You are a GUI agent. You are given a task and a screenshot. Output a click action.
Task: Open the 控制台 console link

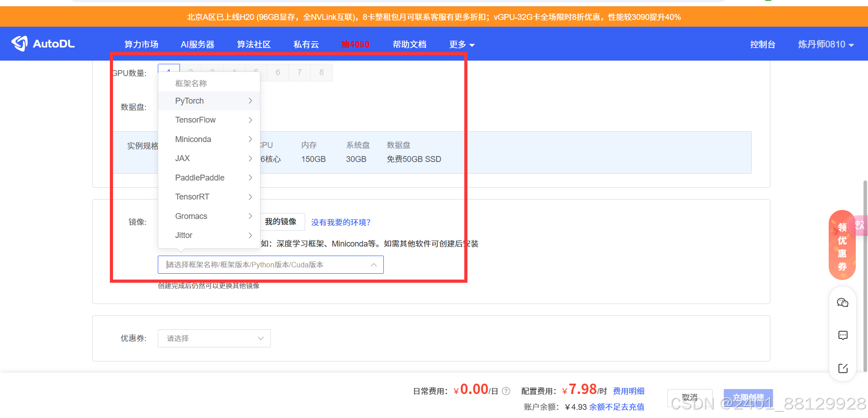point(763,44)
